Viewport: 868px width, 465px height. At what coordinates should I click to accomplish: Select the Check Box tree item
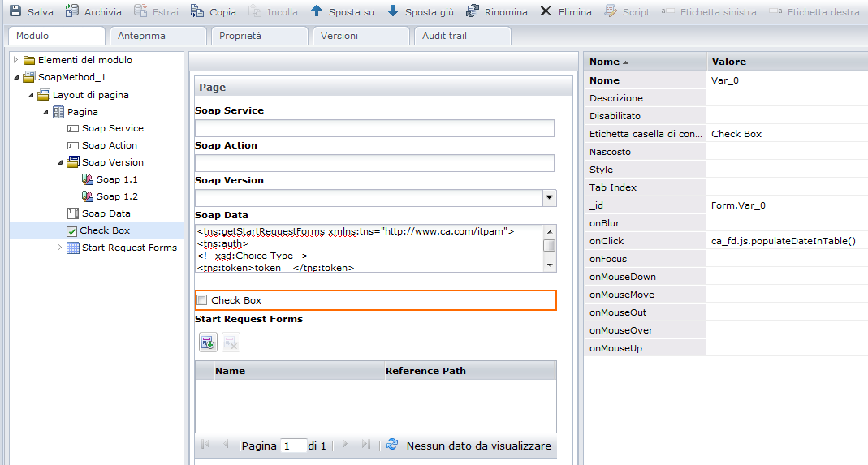point(98,230)
